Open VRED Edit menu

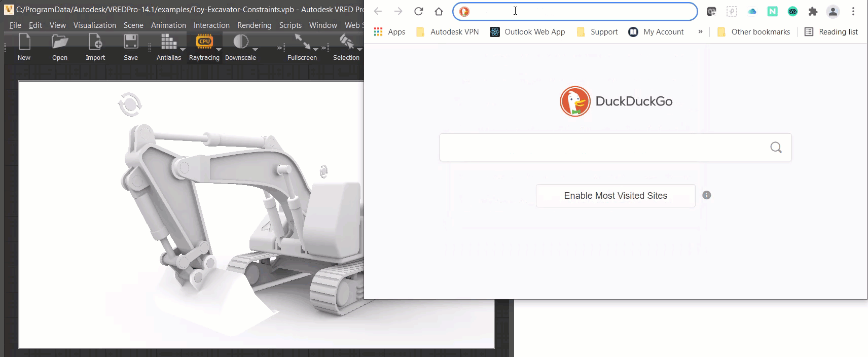click(x=35, y=25)
